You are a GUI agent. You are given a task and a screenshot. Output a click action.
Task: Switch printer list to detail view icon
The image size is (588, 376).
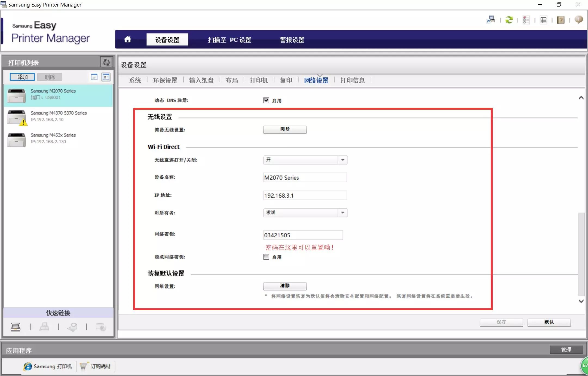94,77
